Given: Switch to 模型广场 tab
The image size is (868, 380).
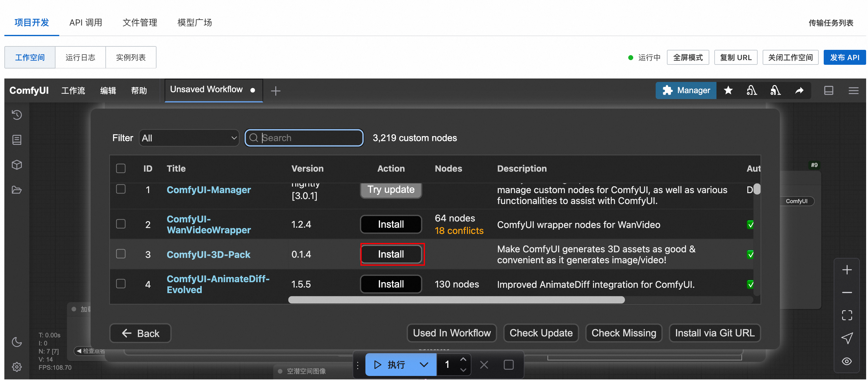Looking at the screenshot, I should tap(195, 22).
